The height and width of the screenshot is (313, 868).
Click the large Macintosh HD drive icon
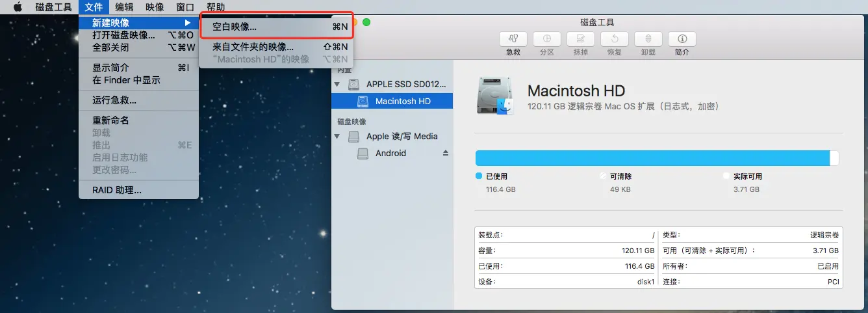(495, 96)
